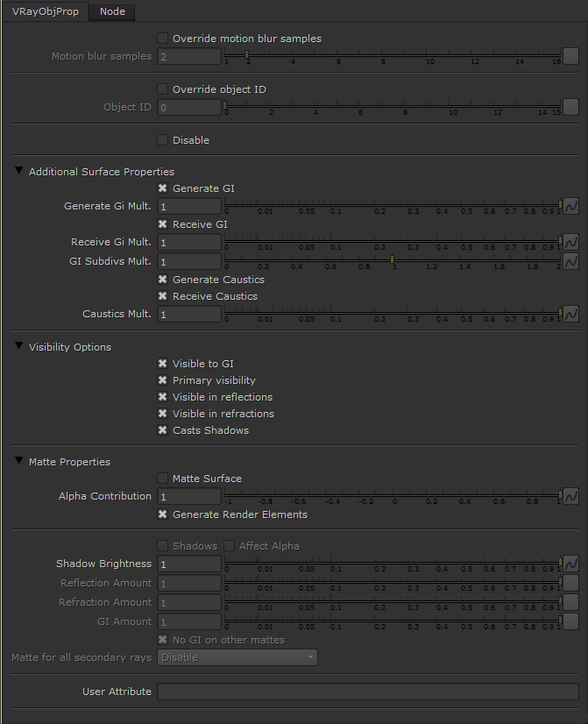The image size is (588, 724).
Task: Click the Caustics Mult. value field
Action: (x=189, y=314)
